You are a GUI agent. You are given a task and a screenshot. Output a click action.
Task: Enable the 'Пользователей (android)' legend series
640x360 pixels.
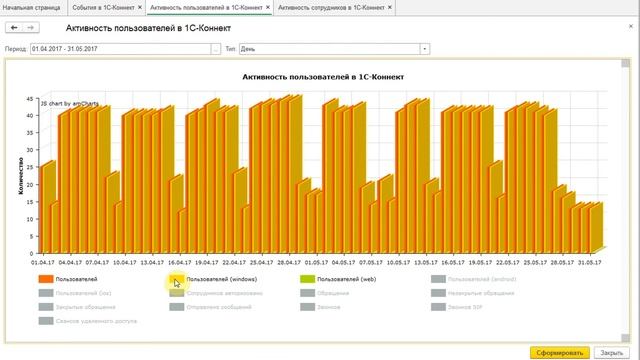coord(473,279)
